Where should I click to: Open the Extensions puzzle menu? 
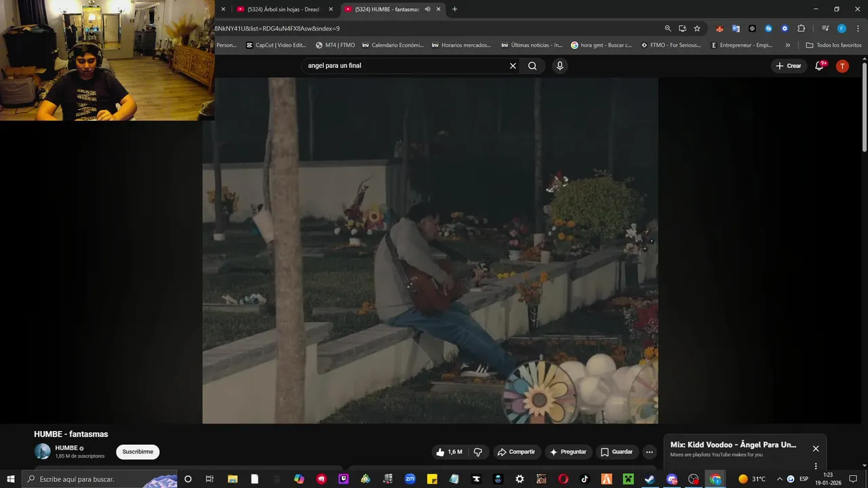801,28
